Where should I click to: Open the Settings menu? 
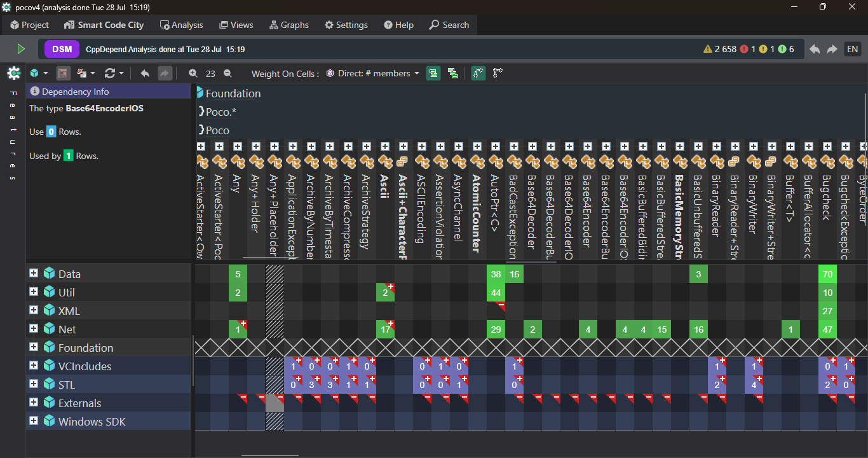tap(346, 25)
